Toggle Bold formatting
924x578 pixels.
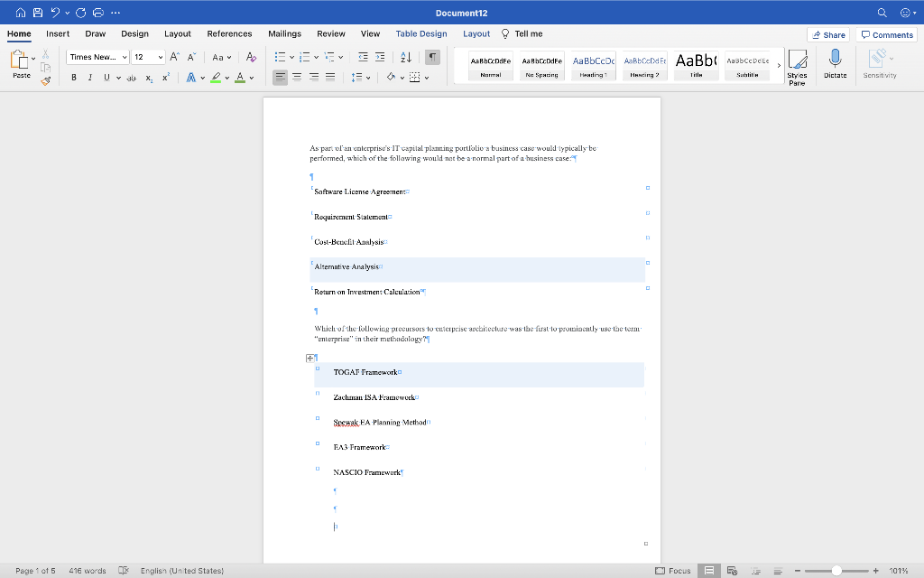point(74,78)
